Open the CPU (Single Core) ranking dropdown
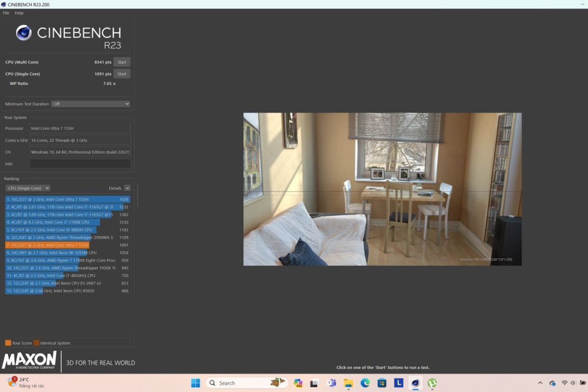588x392 pixels. pyautogui.click(x=27, y=188)
